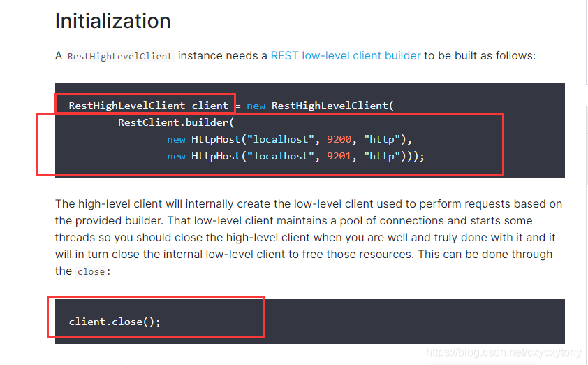Image resolution: width=588 pixels, height=365 pixels.
Task: Click the new RestHighLevelClient( code text
Action: coord(321,106)
